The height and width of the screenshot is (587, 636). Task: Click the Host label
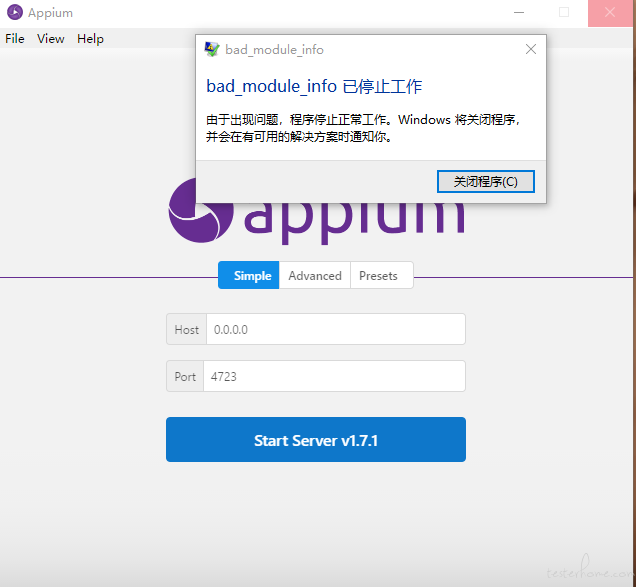tap(187, 329)
